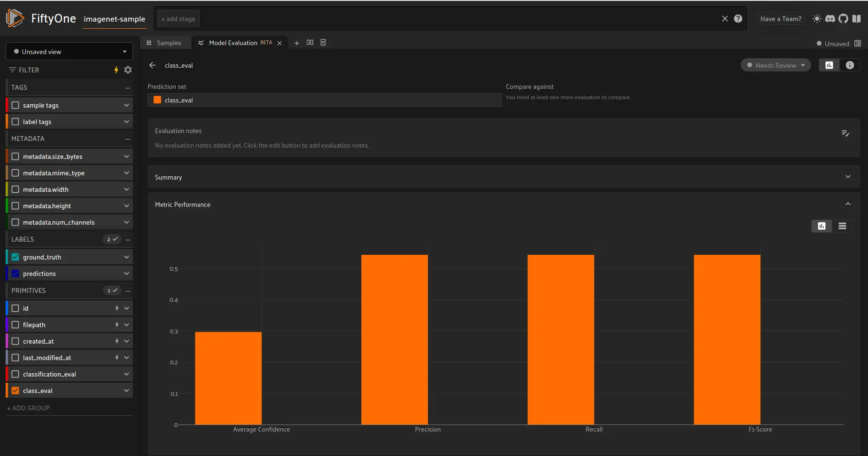The width and height of the screenshot is (868, 456).
Task: Switch Metric Performance to table view
Action: tap(842, 226)
